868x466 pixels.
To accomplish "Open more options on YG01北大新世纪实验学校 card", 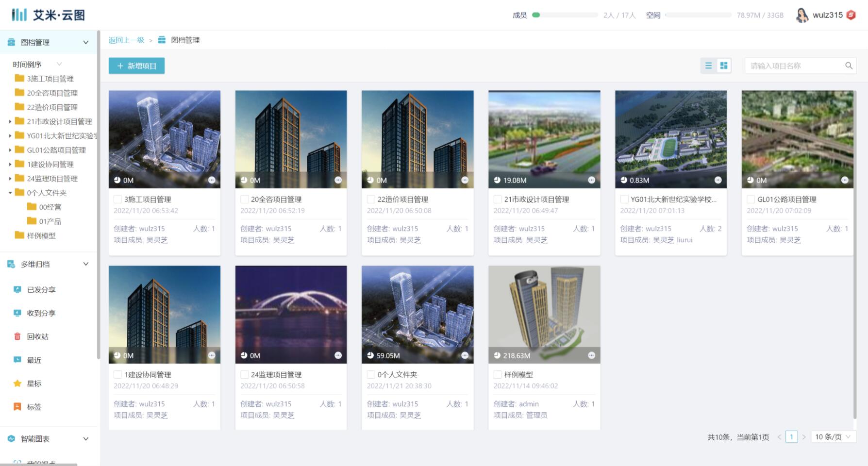I will click(718, 180).
